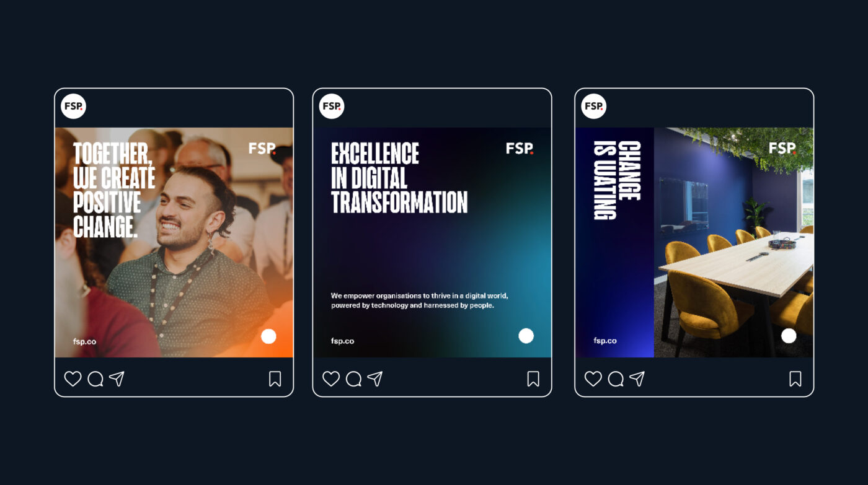Bookmark the Change Is Waiting meeting room post
This screenshot has height=485, width=868.
(x=795, y=379)
